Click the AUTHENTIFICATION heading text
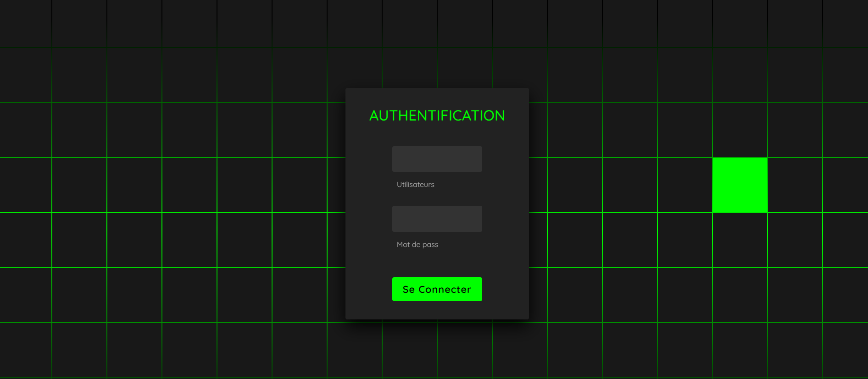This screenshot has height=379, width=868. (437, 115)
